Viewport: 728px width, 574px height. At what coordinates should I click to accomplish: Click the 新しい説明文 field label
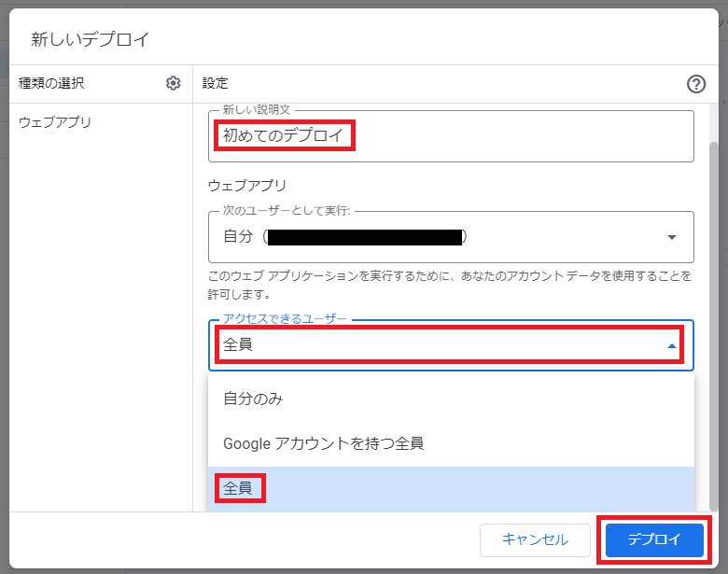pyautogui.click(x=255, y=110)
